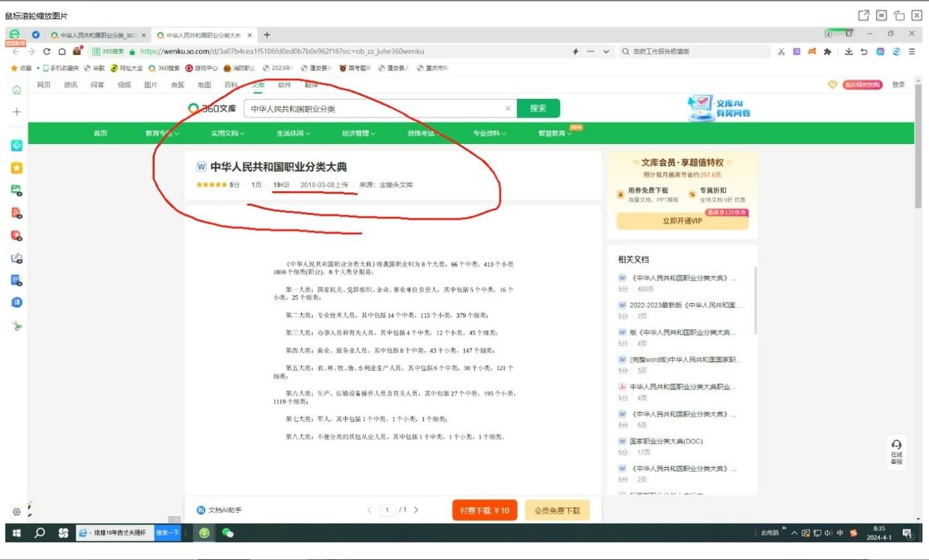The image size is (929, 560).
Task: Go to the 首页 nav item
Action: point(100,133)
